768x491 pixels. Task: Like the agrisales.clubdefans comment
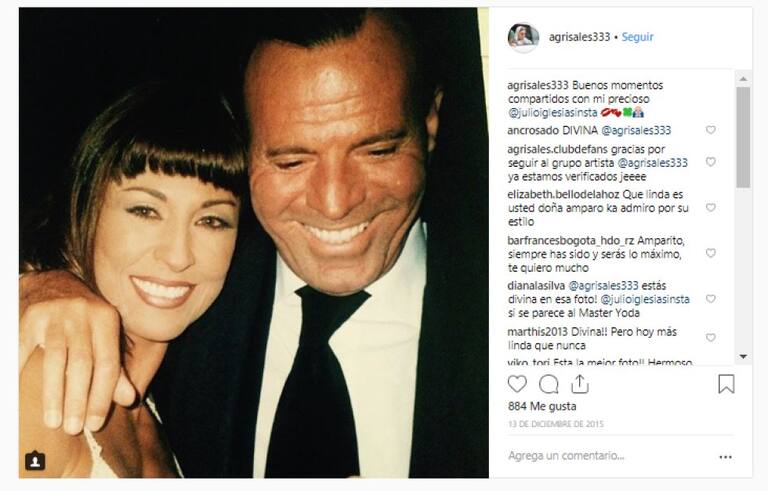pos(711,161)
